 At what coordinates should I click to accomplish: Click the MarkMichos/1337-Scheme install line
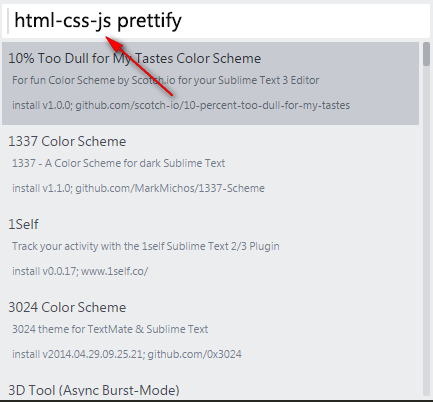coord(138,188)
